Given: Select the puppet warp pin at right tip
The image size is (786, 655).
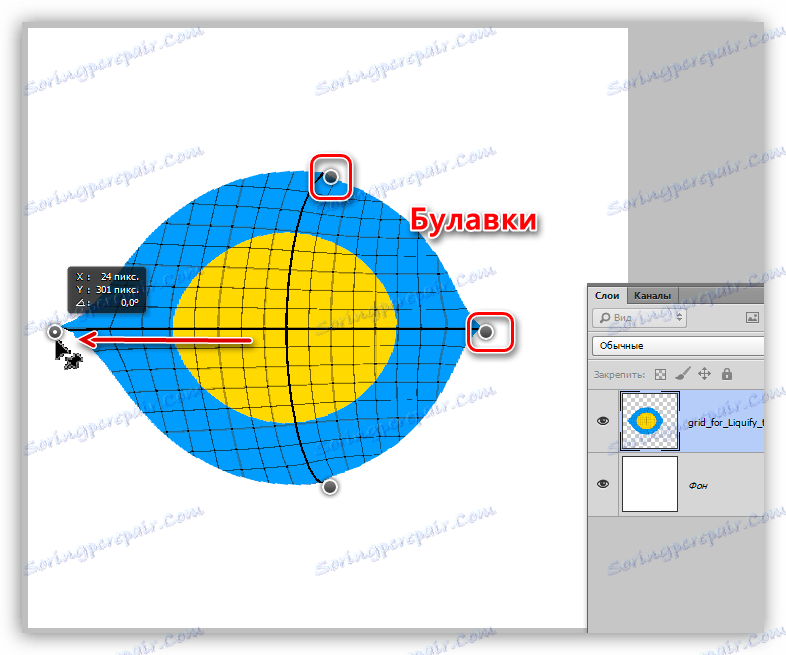Looking at the screenshot, I should (x=486, y=332).
